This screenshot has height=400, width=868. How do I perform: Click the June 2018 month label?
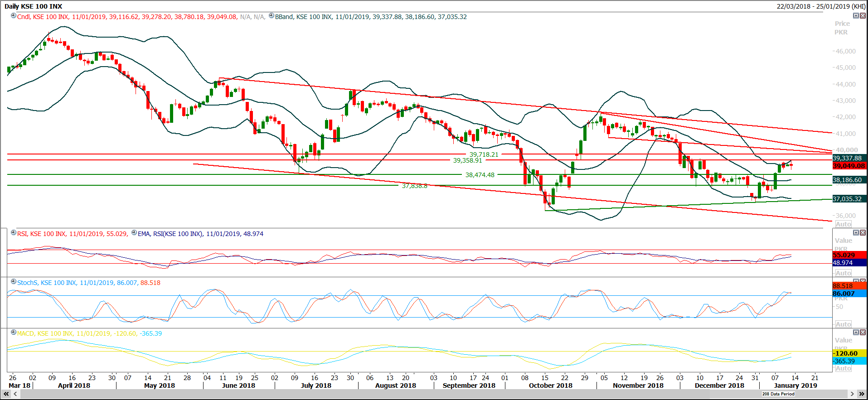coord(238,386)
